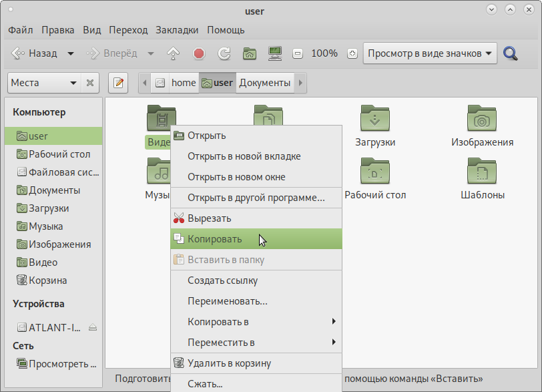Click 'Документы' in the path bar
The width and height of the screenshot is (542, 392).
point(264,83)
